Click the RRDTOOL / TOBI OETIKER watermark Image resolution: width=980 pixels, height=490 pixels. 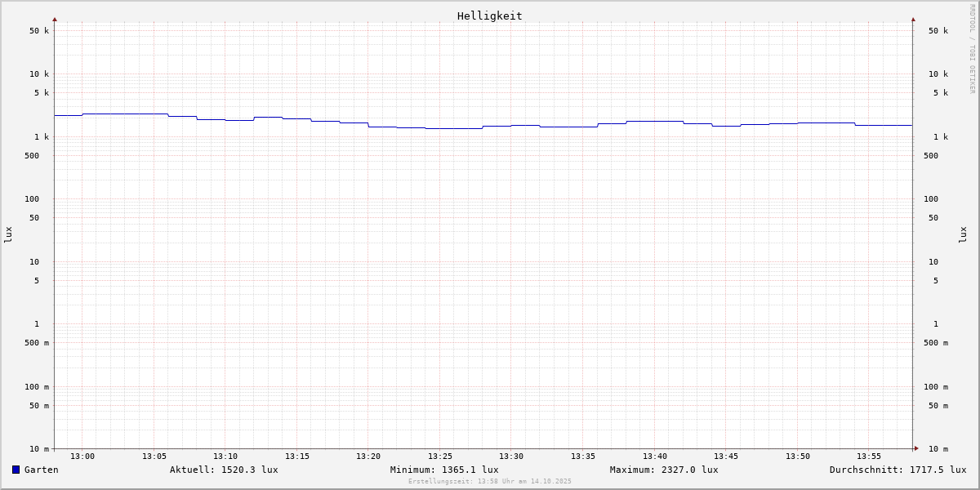[x=972, y=48]
